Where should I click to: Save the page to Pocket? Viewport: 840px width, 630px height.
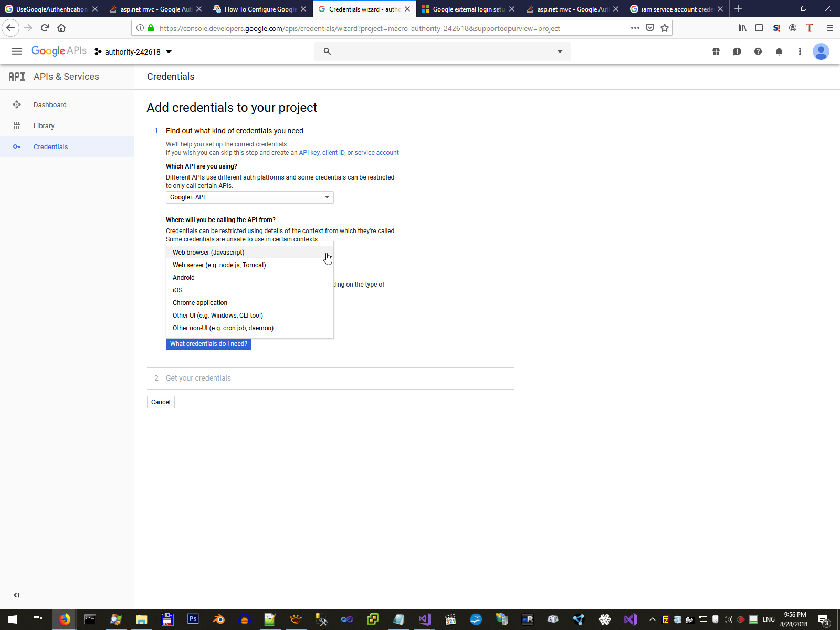[x=650, y=28]
